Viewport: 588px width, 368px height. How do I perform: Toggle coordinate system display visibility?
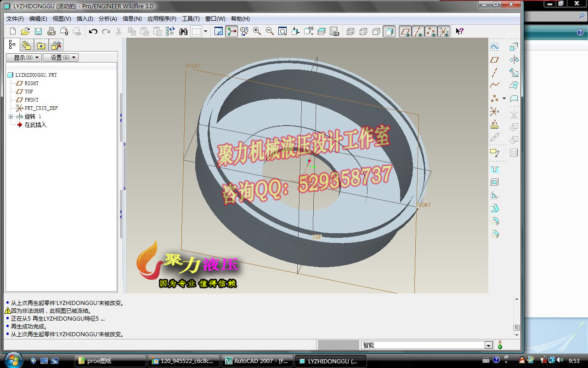(x=444, y=31)
